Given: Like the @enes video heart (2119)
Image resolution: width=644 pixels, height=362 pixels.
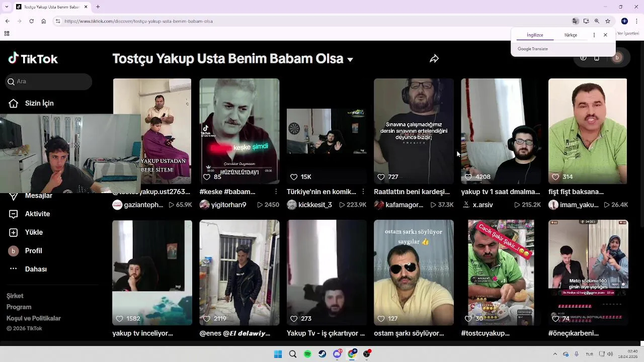Looking at the screenshot, I should [x=207, y=319].
